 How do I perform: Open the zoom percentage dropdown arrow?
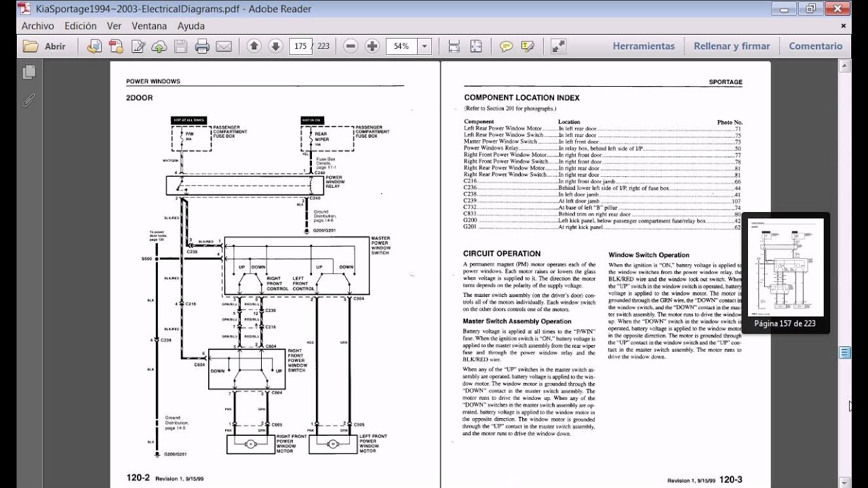[425, 46]
